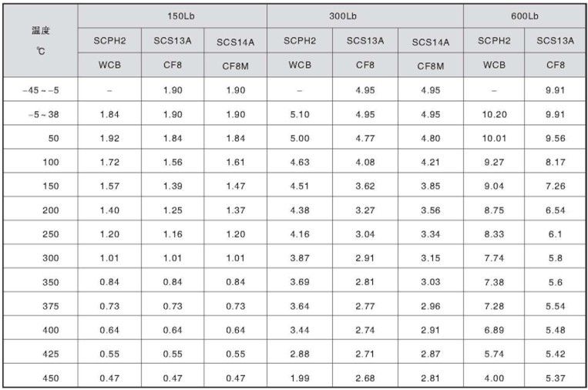Select the 温度 ℃ header cell
588x390 pixels.
pyautogui.click(x=40, y=40)
